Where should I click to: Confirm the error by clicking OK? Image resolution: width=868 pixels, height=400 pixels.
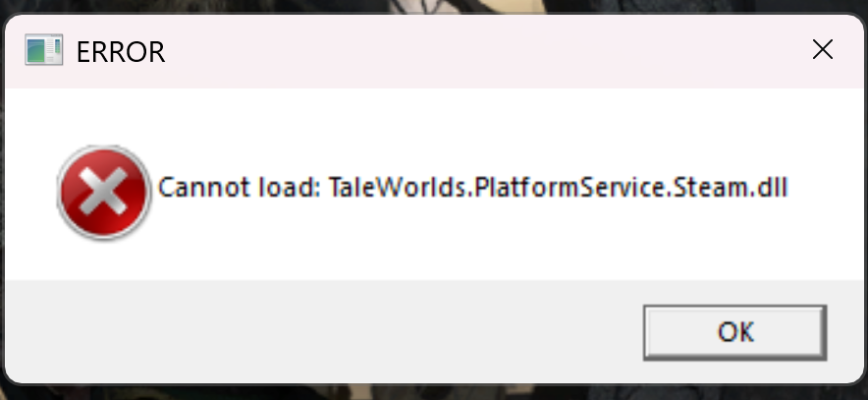pos(735,332)
